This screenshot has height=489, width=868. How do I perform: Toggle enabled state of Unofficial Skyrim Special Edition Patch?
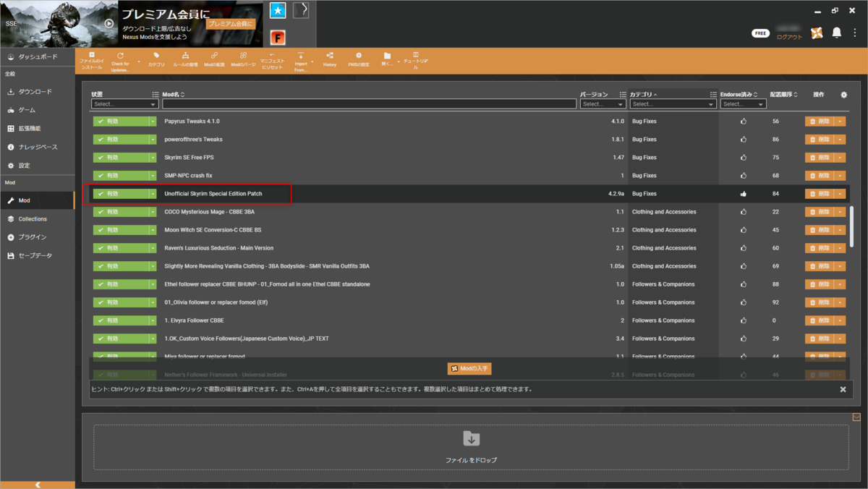[121, 194]
